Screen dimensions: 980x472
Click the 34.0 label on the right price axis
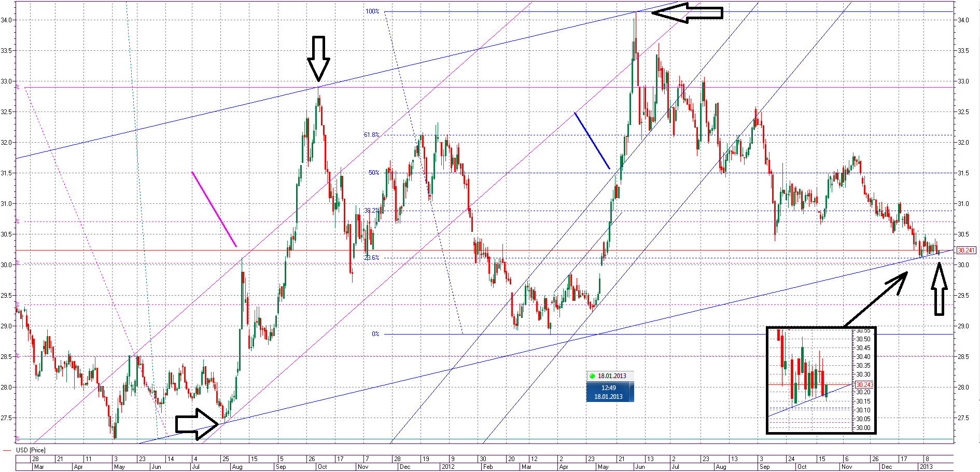(x=963, y=20)
